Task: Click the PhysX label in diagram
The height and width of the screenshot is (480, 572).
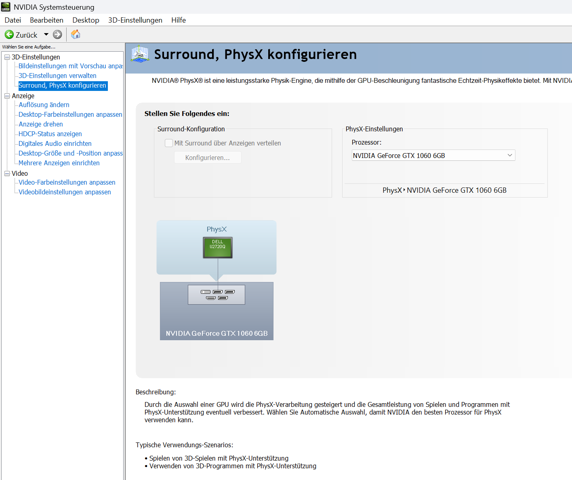Action: pyautogui.click(x=217, y=229)
